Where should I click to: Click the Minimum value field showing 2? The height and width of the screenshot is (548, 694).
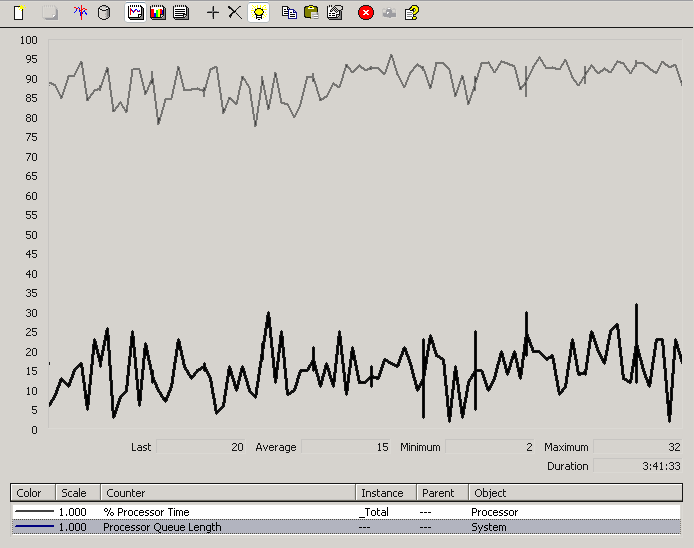490,447
